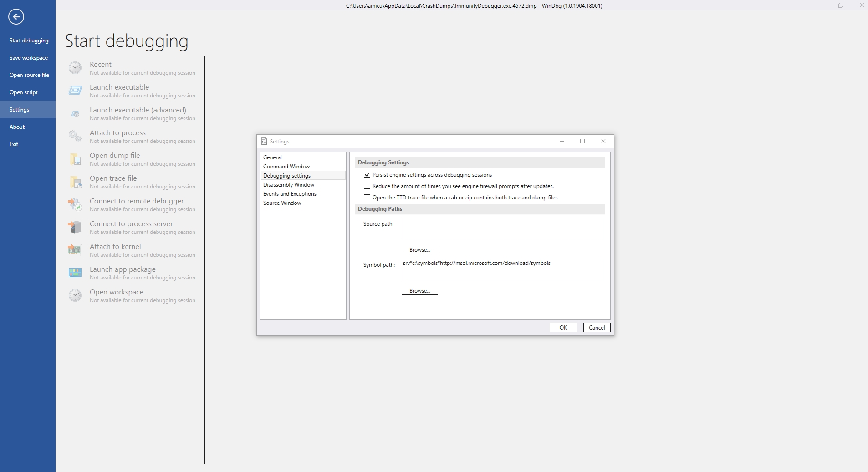Click the Connect to remote debugger icon

(75, 204)
